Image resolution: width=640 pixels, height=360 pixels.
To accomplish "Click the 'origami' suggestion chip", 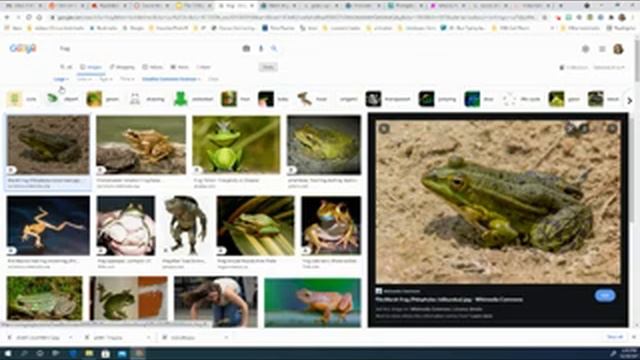I will point(348,99).
